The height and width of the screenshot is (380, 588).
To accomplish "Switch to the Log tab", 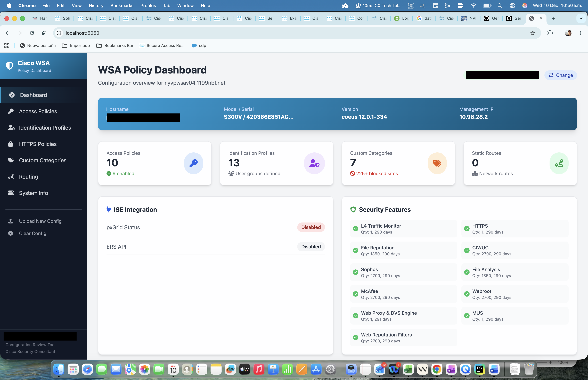I will (402, 18).
